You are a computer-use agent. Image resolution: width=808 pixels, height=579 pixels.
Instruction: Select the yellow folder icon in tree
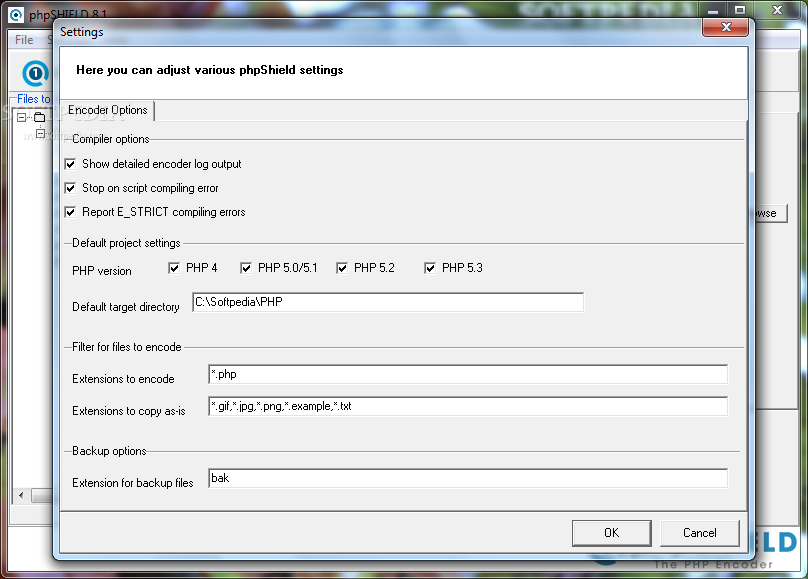(40, 117)
